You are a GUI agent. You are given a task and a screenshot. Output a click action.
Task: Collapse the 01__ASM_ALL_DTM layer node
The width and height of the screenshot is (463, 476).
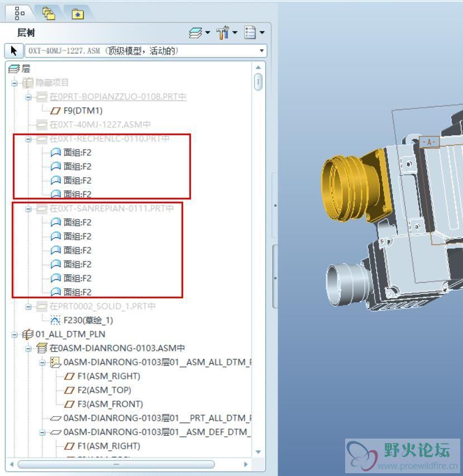point(42,363)
